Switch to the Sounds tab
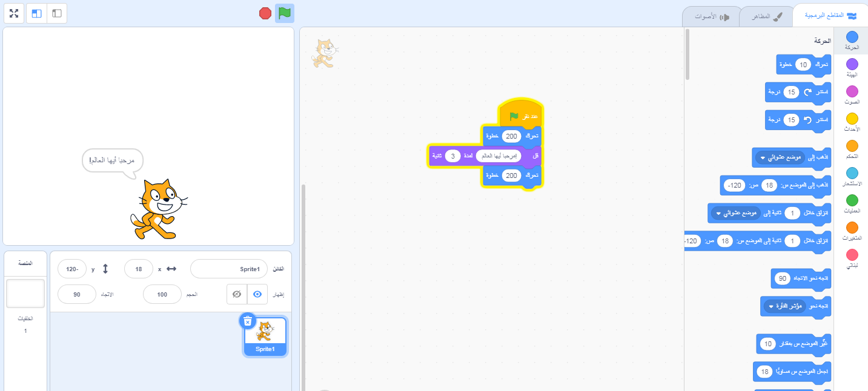868x391 pixels. click(x=711, y=17)
